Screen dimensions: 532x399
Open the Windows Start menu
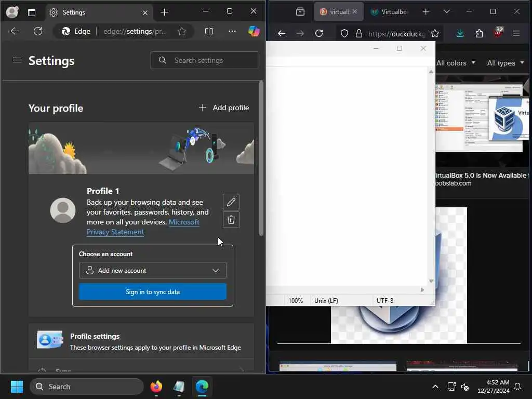pos(17,387)
